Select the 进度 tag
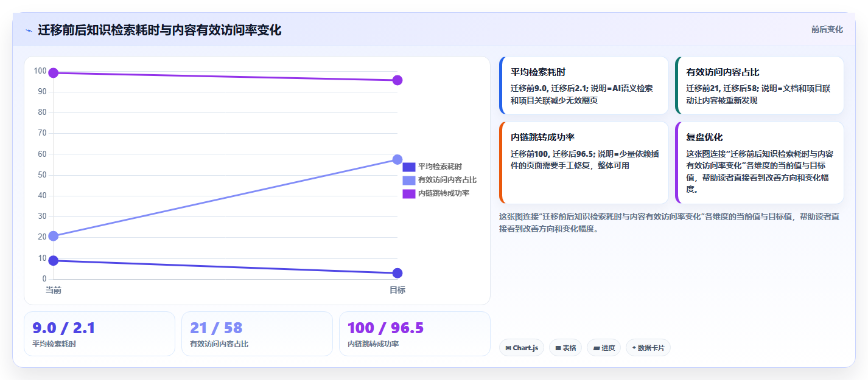868x380 pixels. coord(604,348)
